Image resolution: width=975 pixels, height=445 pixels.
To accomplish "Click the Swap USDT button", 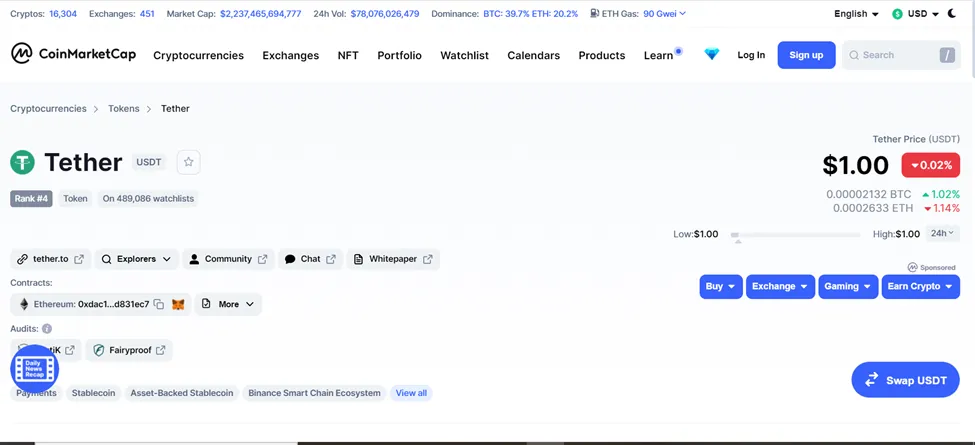I will (x=905, y=380).
